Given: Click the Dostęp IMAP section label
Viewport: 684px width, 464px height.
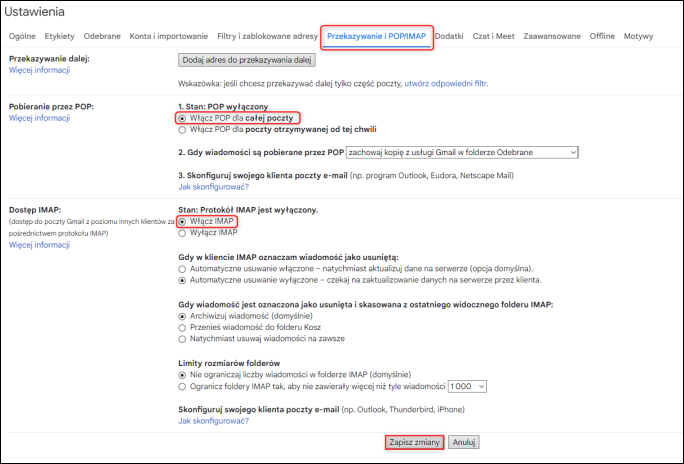Looking at the screenshot, I should [x=35, y=210].
